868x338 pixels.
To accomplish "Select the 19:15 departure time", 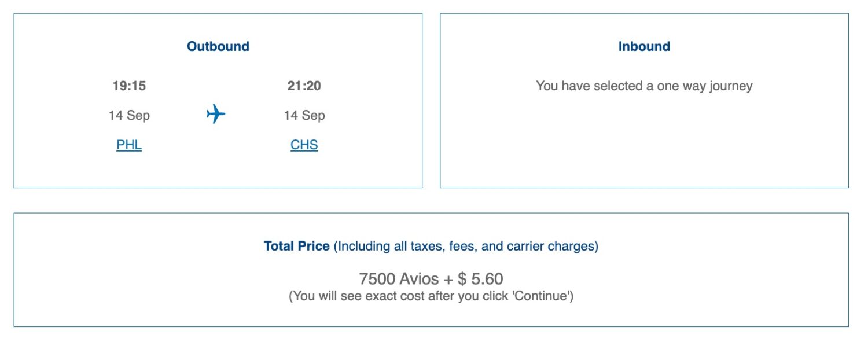I will coord(129,86).
